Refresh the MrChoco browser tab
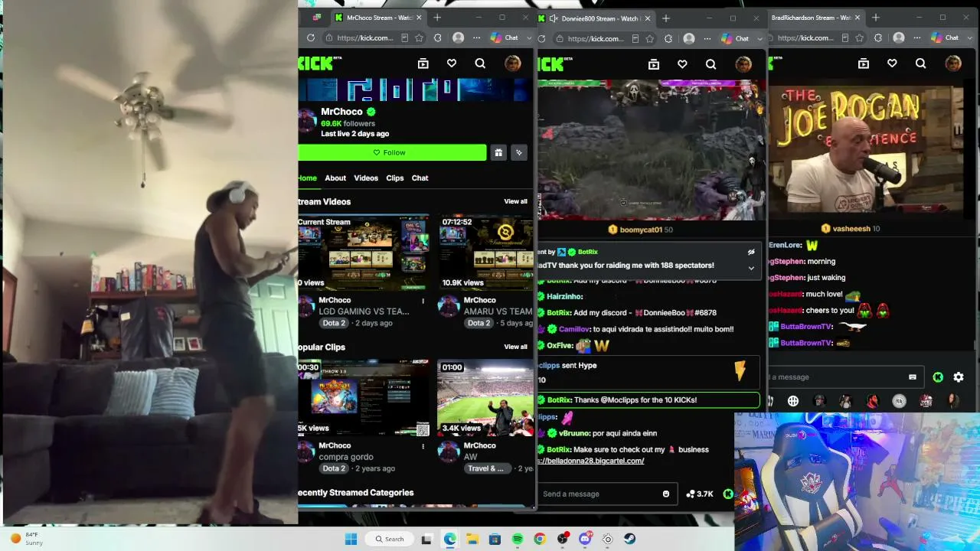 pyautogui.click(x=310, y=37)
